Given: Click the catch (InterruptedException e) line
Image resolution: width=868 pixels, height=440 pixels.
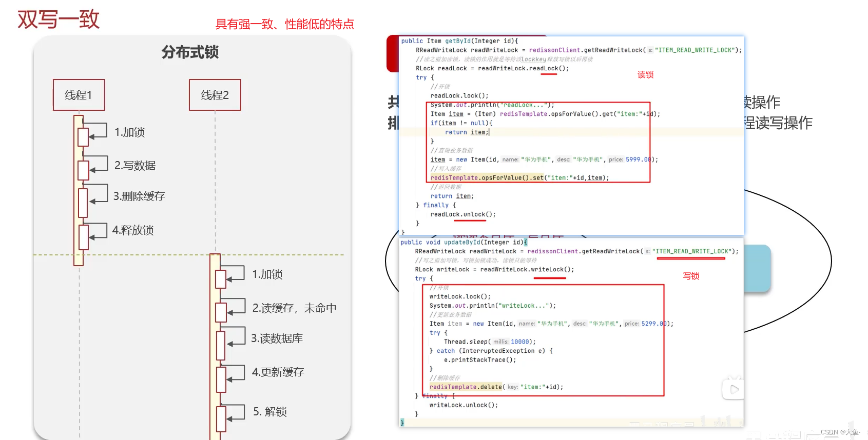Looking at the screenshot, I should click(491, 351).
